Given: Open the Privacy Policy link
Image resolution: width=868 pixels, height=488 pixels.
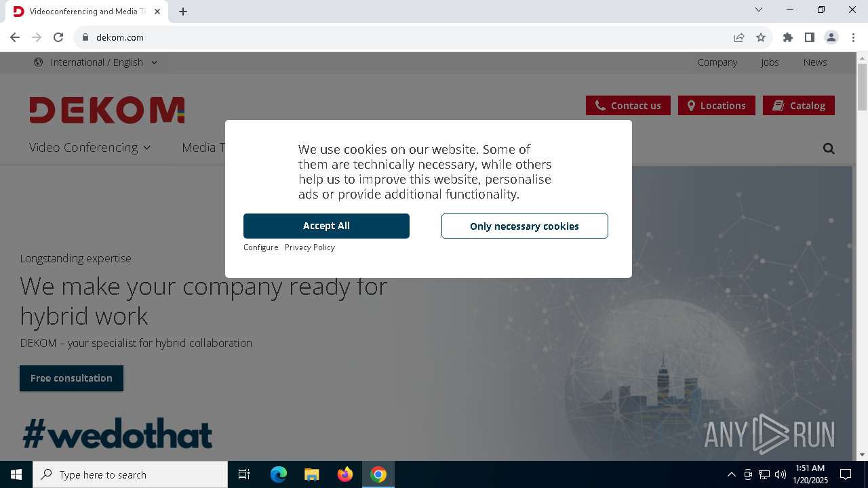Looking at the screenshot, I should [x=310, y=247].
